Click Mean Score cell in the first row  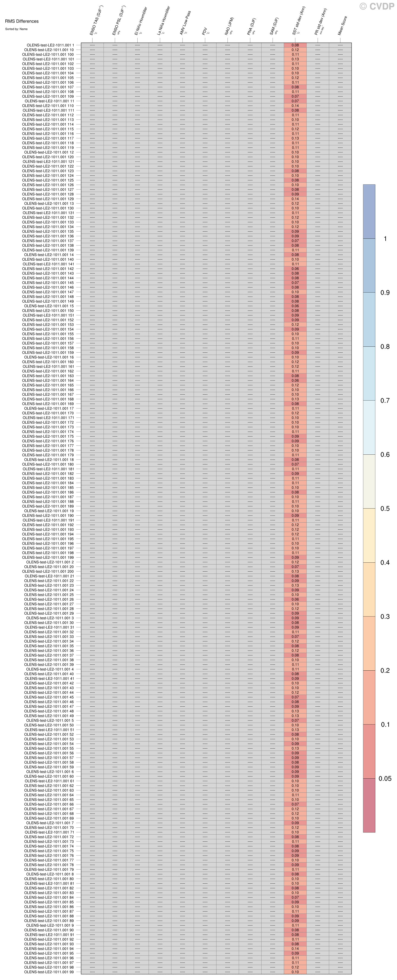340,45
